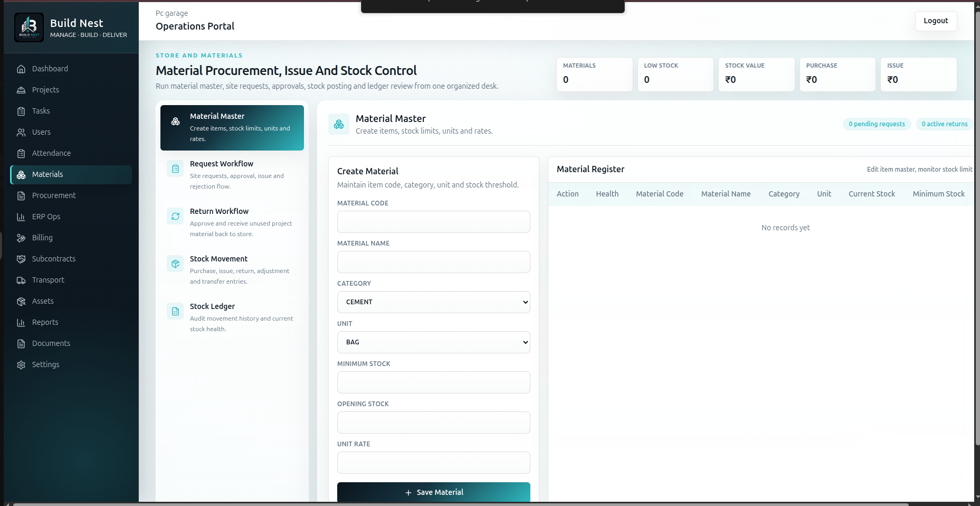Click the Material Name column header
This screenshot has width=980, height=506.
(x=726, y=194)
